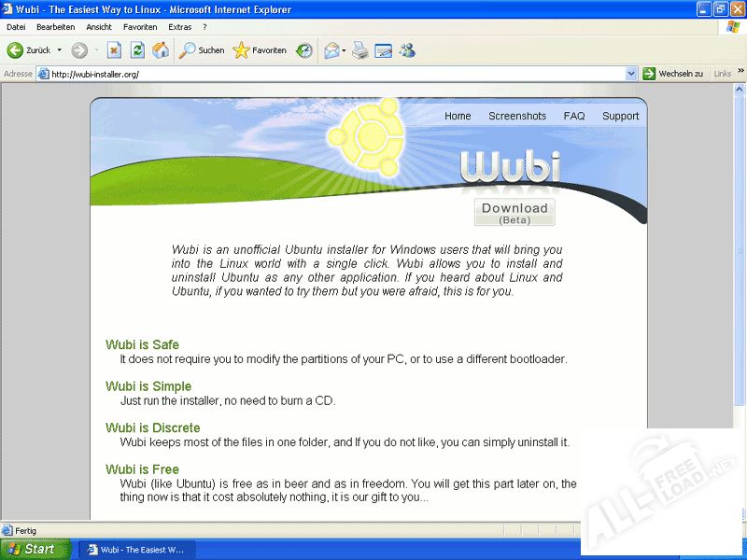747x560 pixels.
Task: Click the Messenger people icon
Action: coord(407,50)
